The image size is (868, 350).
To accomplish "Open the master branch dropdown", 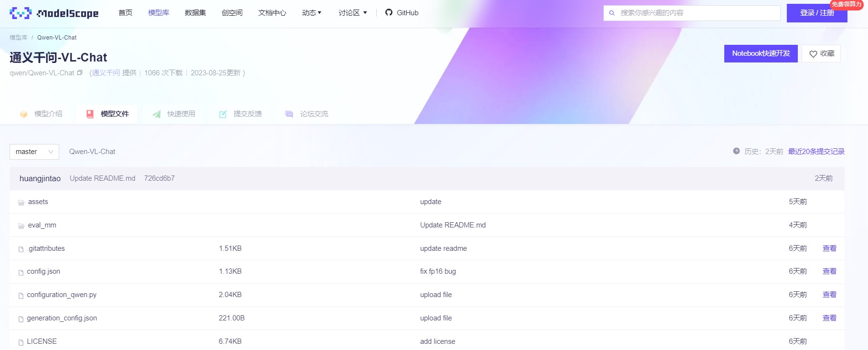I will (x=34, y=152).
